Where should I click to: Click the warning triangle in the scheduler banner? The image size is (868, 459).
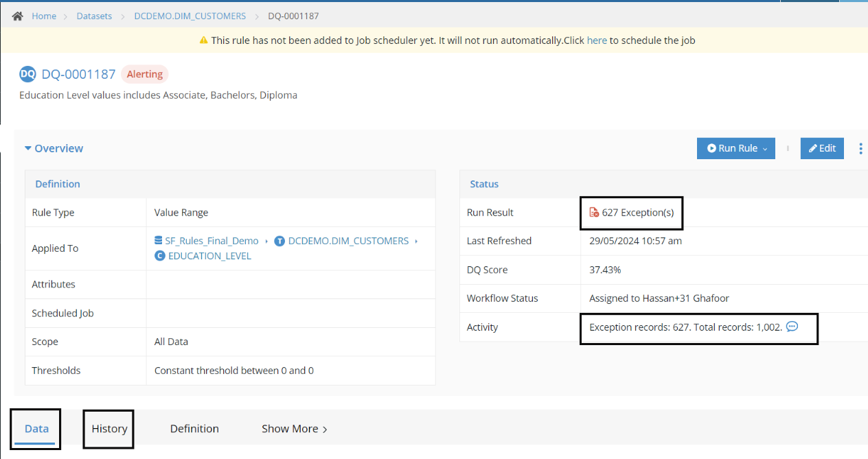(204, 40)
